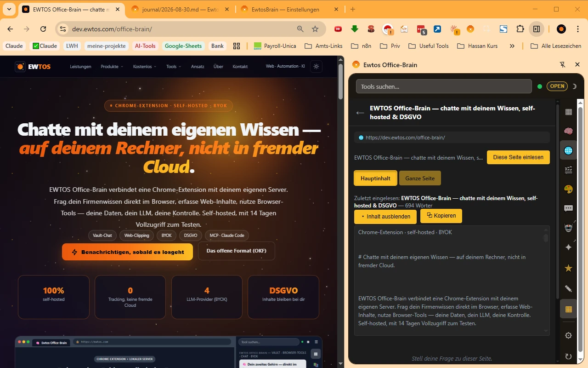Toggle the website's sun light-mode button
This screenshot has width=588, height=368.
tap(316, 66)
